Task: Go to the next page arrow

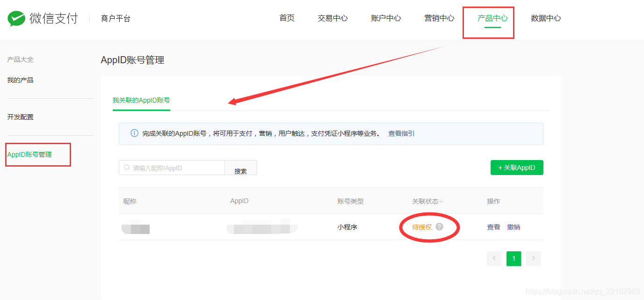Action: coord(533,258)
